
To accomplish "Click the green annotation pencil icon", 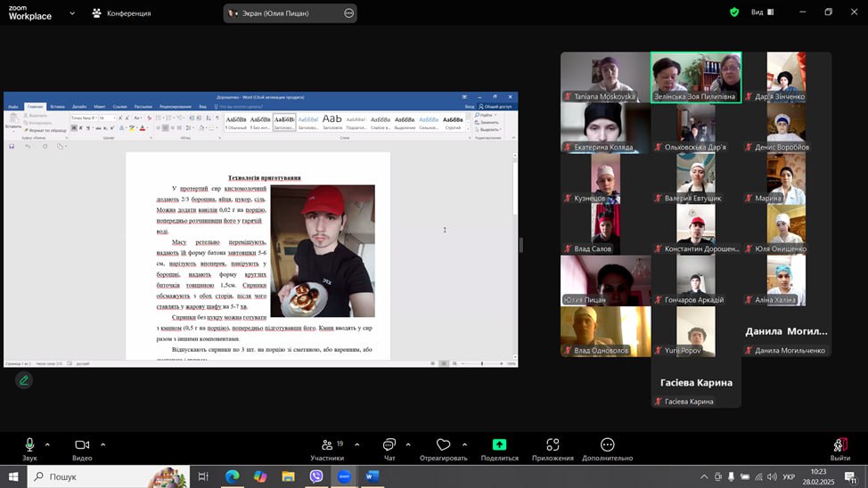I will pyautogui.click(x=24, y=380).
